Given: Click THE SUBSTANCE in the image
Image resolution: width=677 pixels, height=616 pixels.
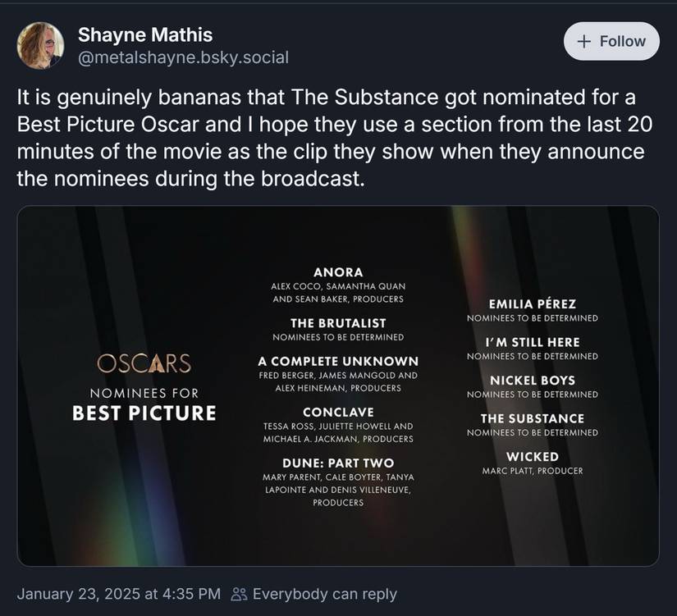Looking at the screenshot, I should (532, 418).
